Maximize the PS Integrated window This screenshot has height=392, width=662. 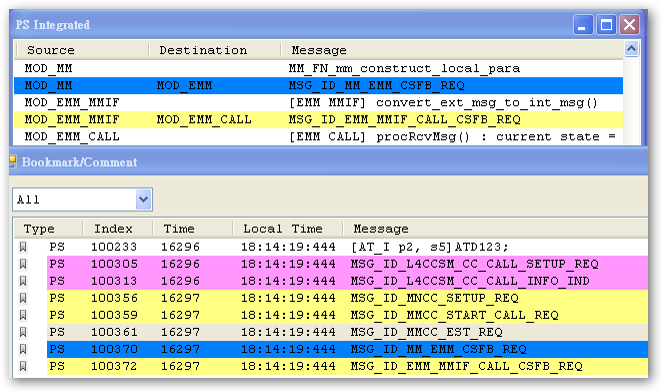(606, 24)
